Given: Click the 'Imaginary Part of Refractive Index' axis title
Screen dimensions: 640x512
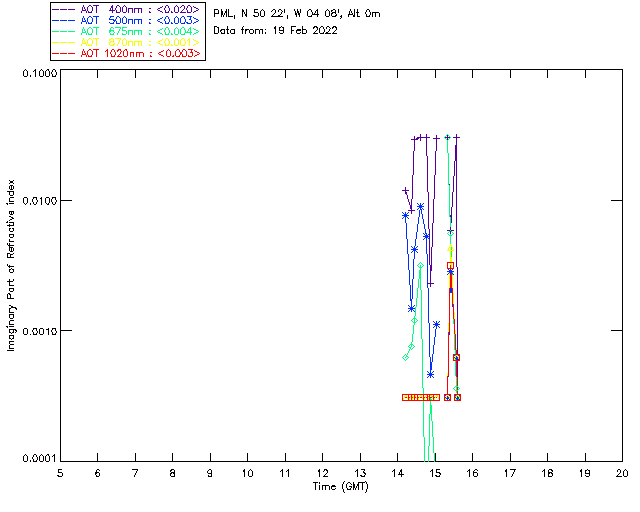Looking at the screenshot, I should click(11, 265).
